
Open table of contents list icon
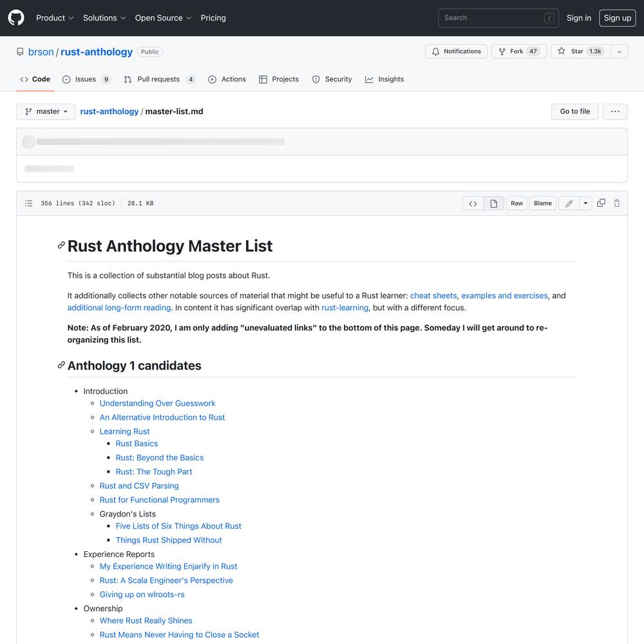[28, 204]
